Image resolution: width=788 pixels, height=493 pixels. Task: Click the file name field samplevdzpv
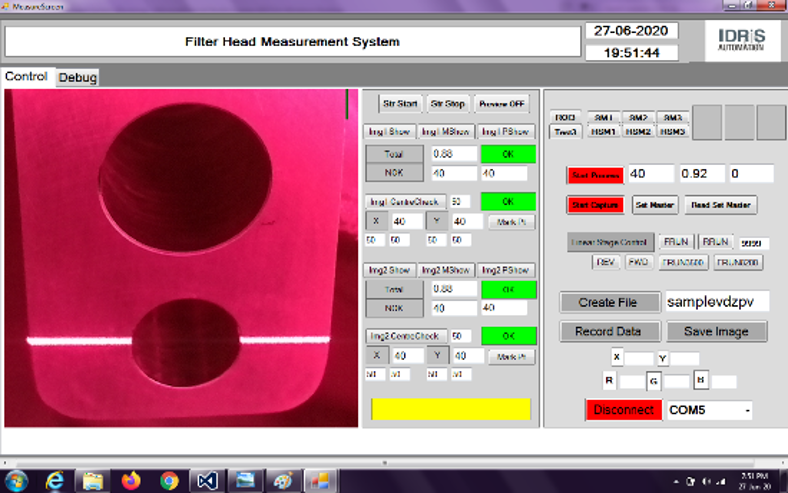717,302
